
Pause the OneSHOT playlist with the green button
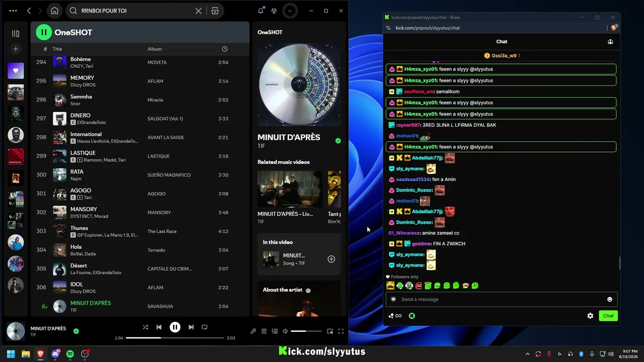pos(44,32)
